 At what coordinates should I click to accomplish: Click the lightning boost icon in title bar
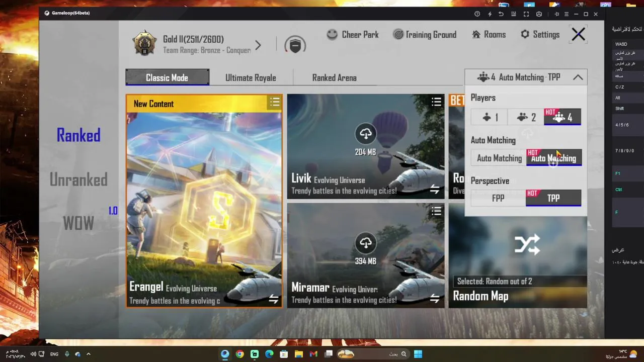coord(490,14)
